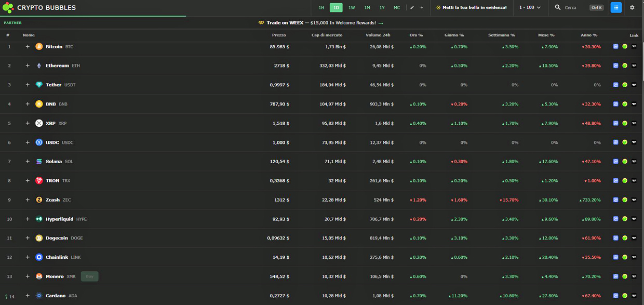644x305 pixels.
Task: Open Bitcoin on CoinMarketCap blue icon
Action: (616, 46)
